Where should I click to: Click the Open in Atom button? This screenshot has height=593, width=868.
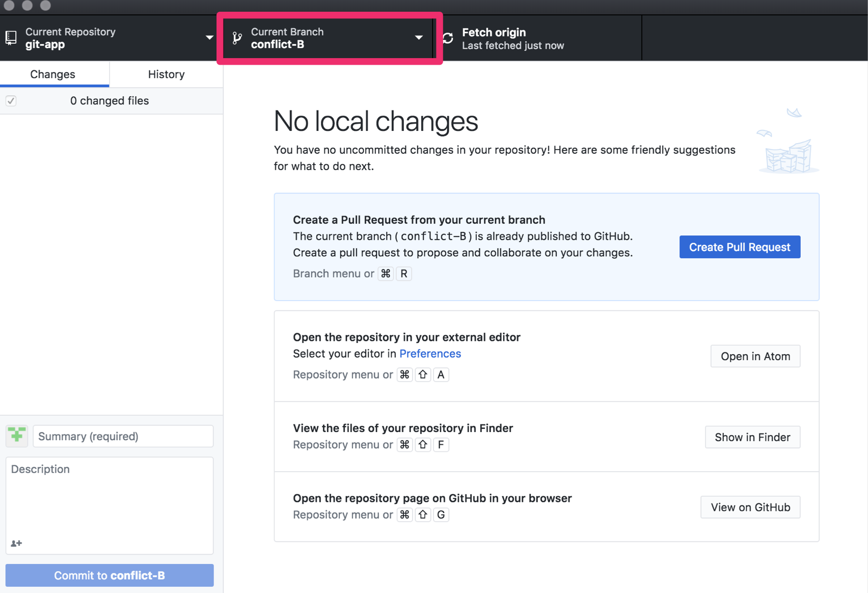pos(755,356)
